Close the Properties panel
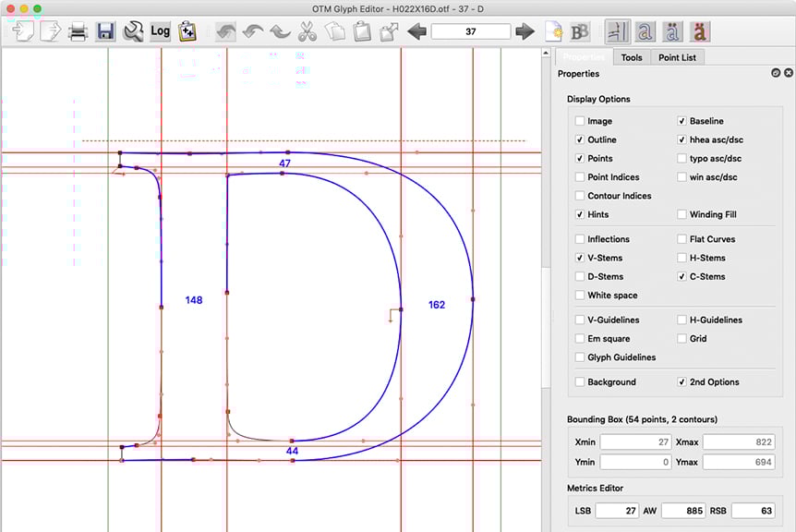This screenshot has width=796, height=532. [789, 73]
